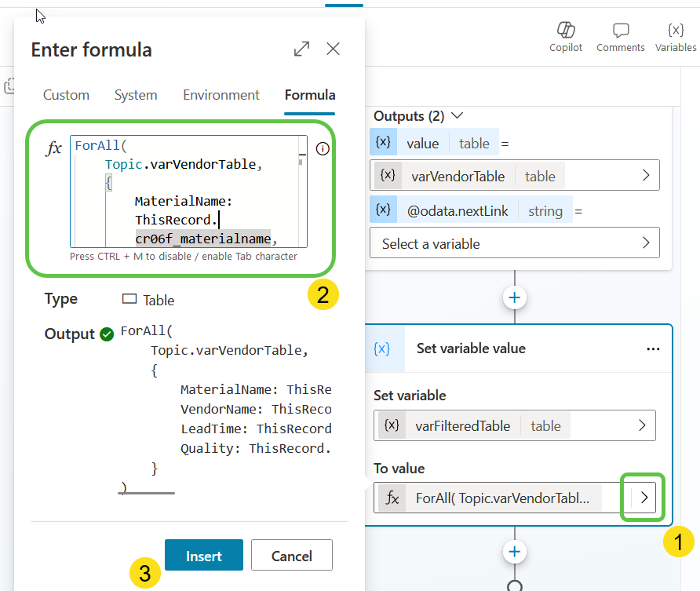700x591 pixels.
Task: Add node below the Outputs card
Action: [x=515, y=298]
